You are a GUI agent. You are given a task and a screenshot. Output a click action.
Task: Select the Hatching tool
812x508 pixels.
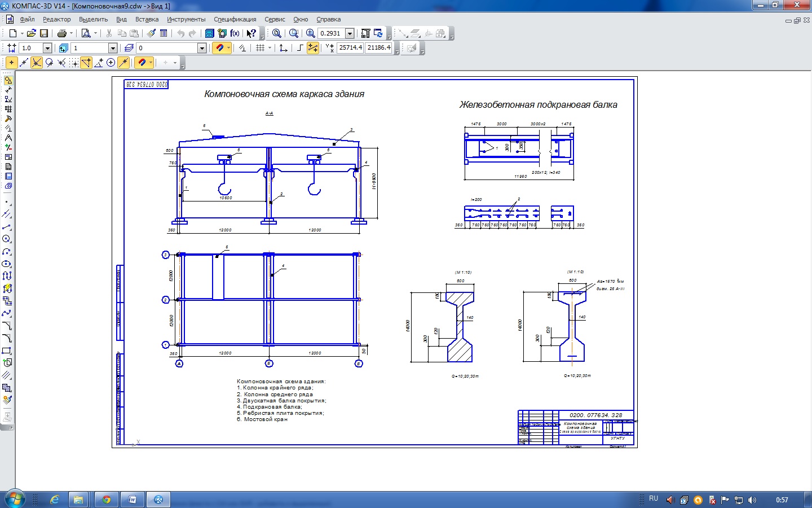[x=7, y=387]
